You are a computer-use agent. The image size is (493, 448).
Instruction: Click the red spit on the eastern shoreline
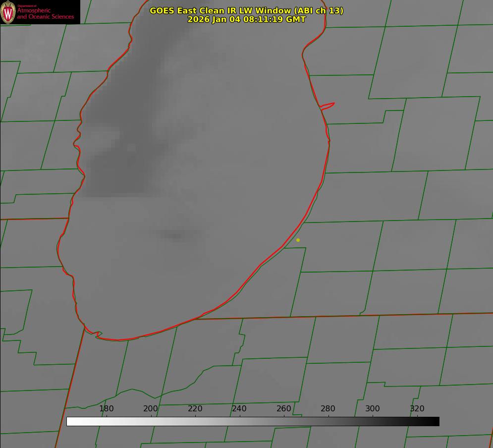pyautogui.click(x=328, y=105)
